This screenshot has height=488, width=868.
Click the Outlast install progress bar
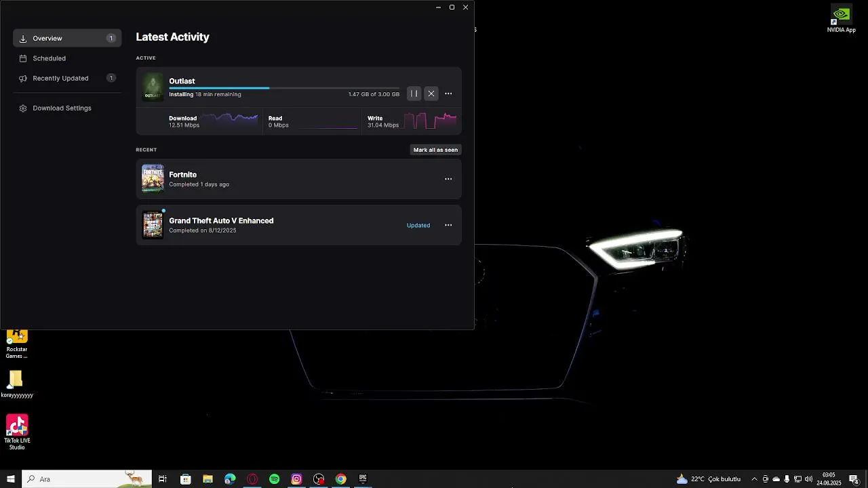click(x=284, y=88)
